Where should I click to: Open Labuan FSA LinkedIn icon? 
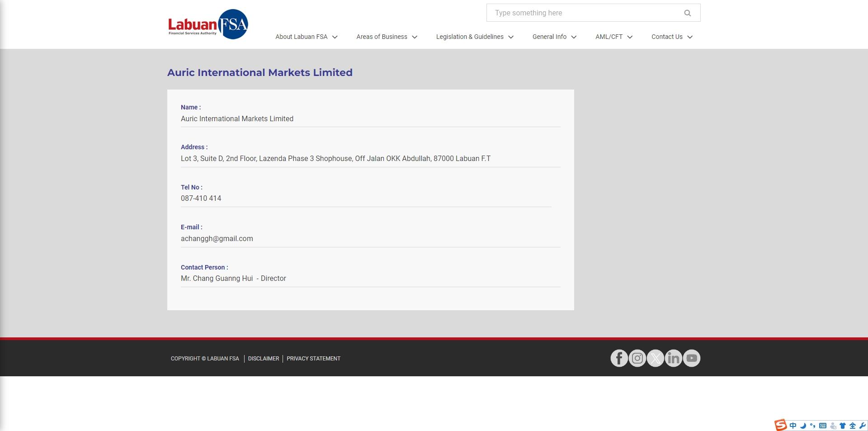click(x=674, y=358)
